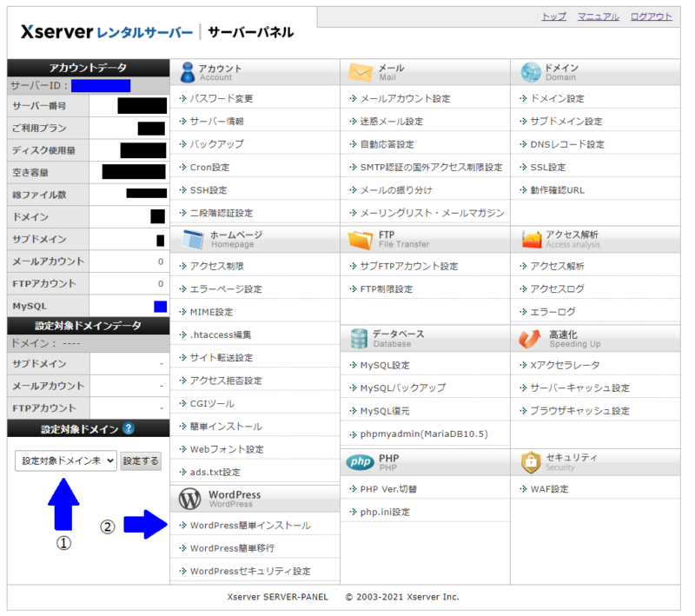Open MySQLバックアップ
The height and width of the screenshot is (616, 695).
(403, 387)
